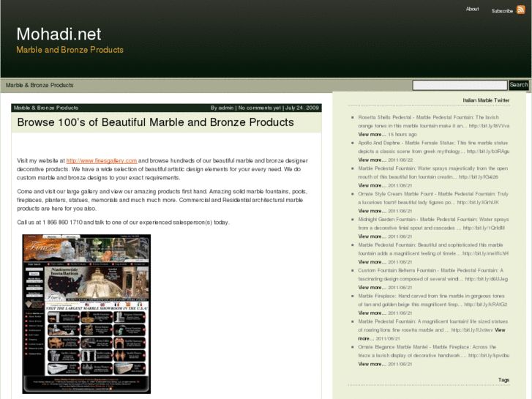Image resolution: width=532 pixels, height=399 pixels.
Task: Click the Search button
Action: 519,85
